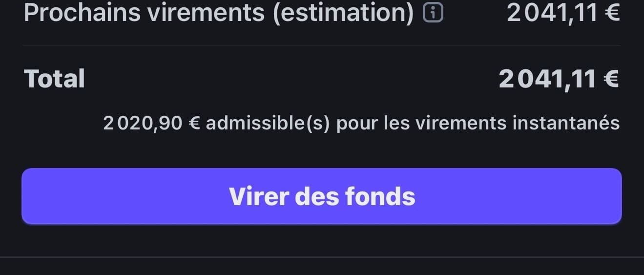Select the Prochains virements (estimation) label
644x275 pixels.
pos(219,13)
